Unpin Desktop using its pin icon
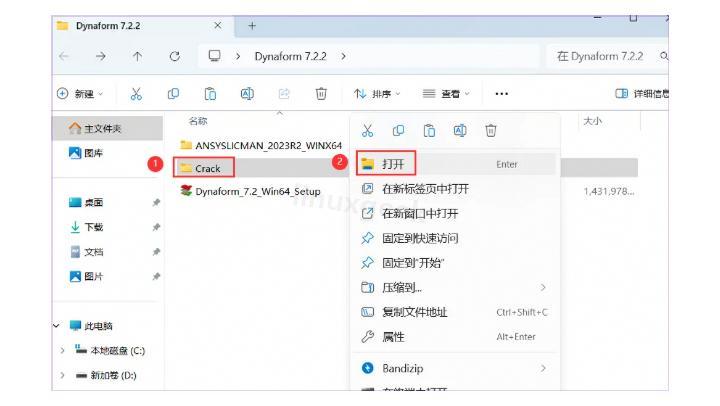 click(x=156, y=202)
